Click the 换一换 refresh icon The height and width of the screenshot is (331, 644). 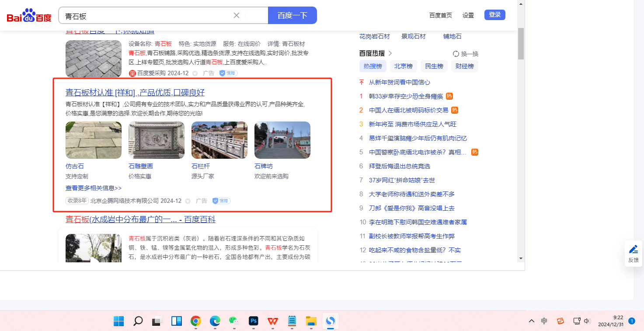(456, 54)
